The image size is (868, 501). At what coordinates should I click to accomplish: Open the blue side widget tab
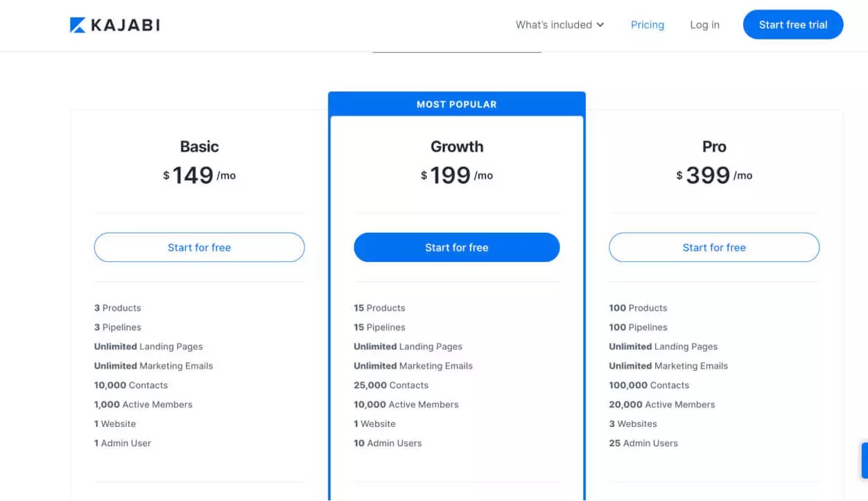coord(864,460)
